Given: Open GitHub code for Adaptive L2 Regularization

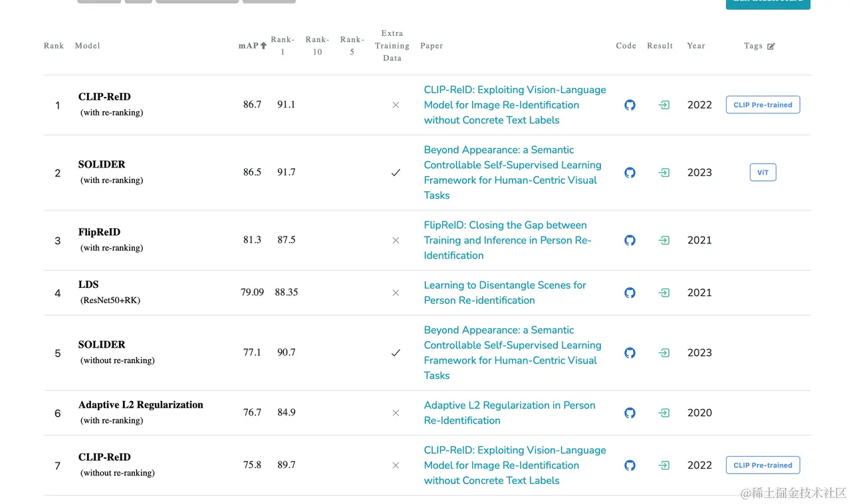Looking at the screenshot, I should (x=630, y=413).
